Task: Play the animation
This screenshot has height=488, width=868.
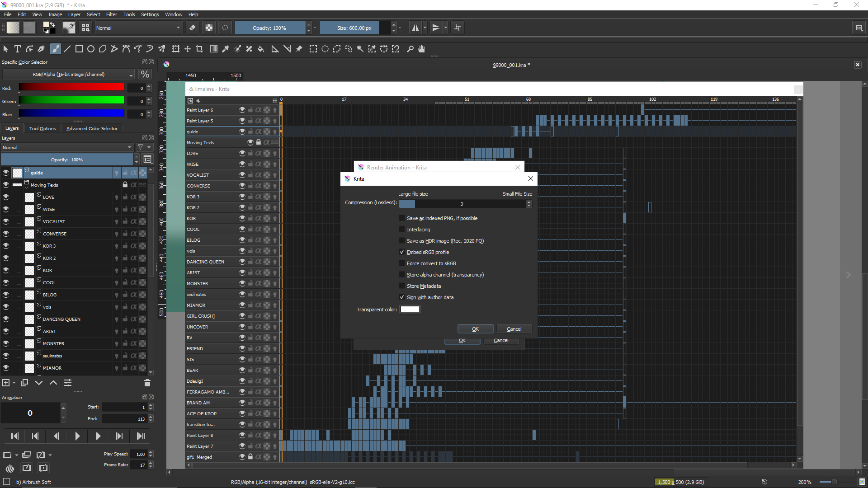Action: (x=77, y=436)
